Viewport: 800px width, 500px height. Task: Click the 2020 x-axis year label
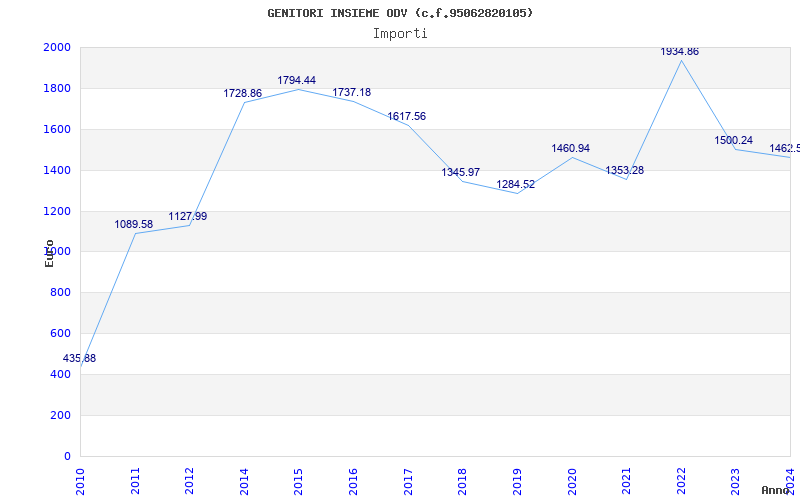[x=572, y=482]
